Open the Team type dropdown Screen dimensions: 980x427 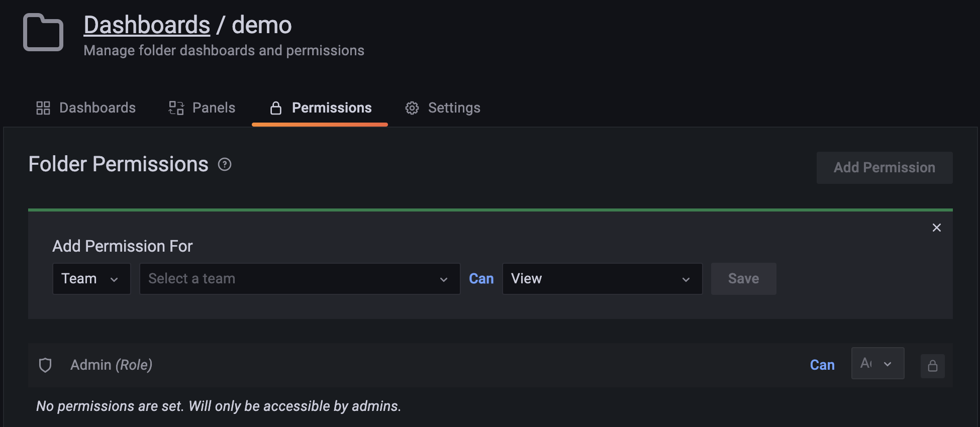click(x=91, y=278)
